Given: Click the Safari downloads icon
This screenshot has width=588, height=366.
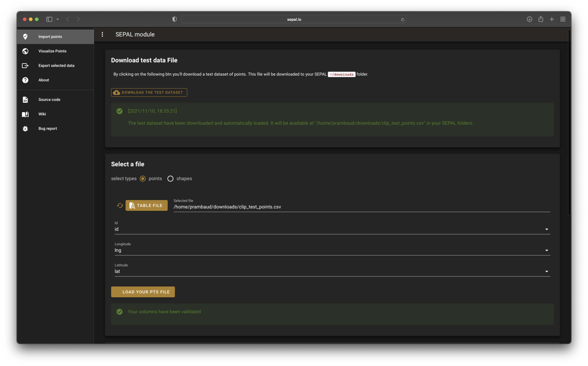Looking at the screenshot, I should 529,19.
